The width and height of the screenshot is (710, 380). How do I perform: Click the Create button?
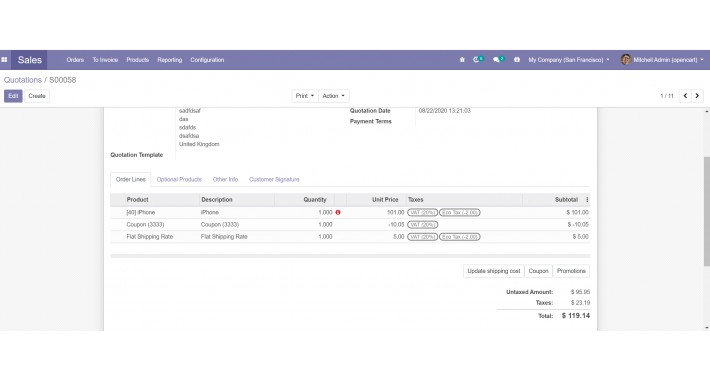(x=37, y=96)
